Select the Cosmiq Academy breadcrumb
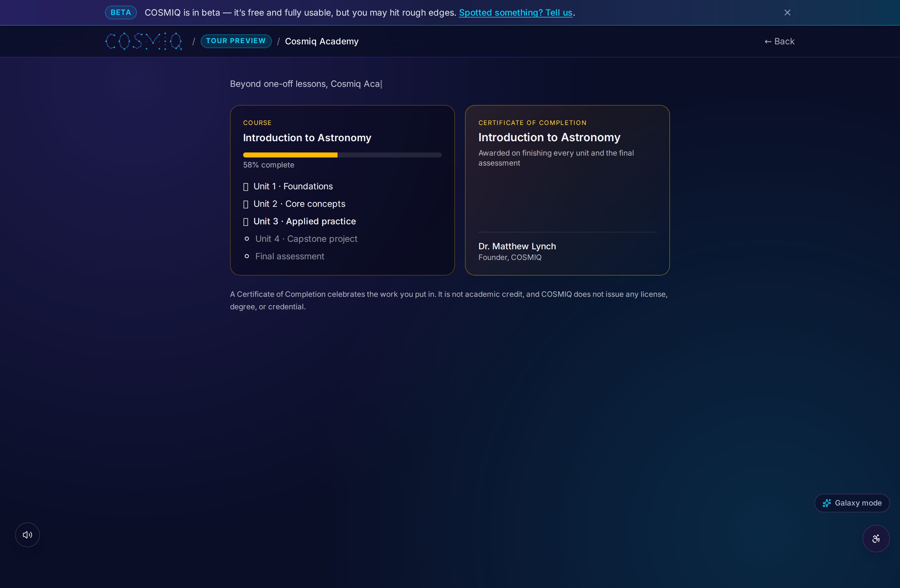This screenshot has width=900, height=588. (x=322, y=41)
